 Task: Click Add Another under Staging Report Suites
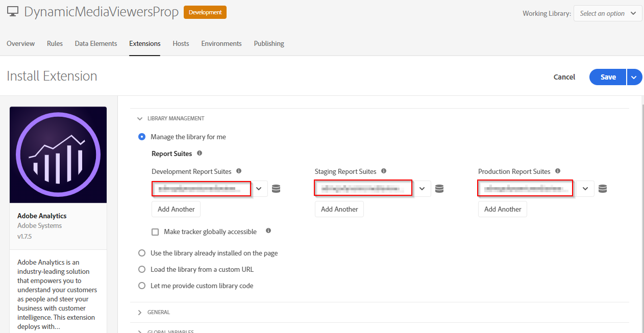(339, 209)
